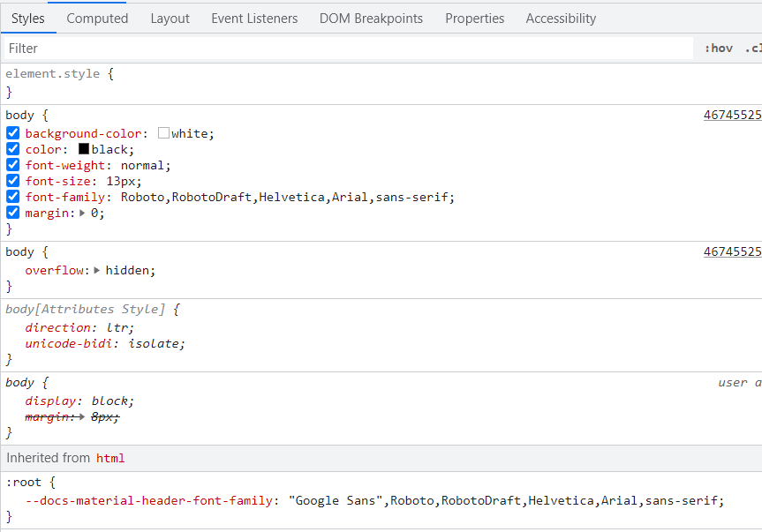Image resolution: width=762 pixels, height=532 pixels.
Task: Select the Event Listeners tab
Action: (254, 18)
